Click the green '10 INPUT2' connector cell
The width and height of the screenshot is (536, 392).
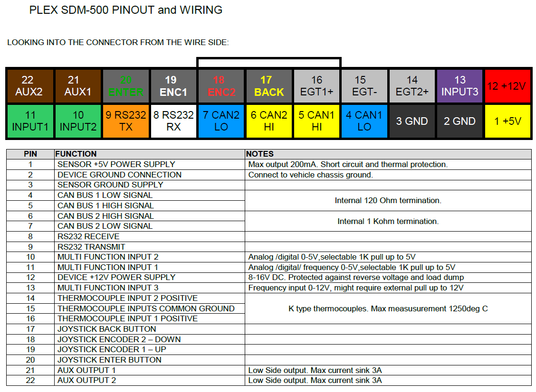pyautogui.click(x=78, y=121)
